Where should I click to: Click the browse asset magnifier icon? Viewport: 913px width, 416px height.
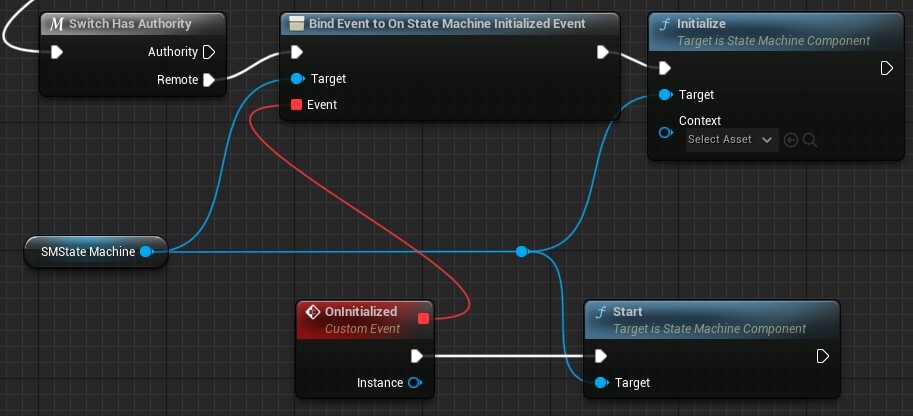[810, 140]
